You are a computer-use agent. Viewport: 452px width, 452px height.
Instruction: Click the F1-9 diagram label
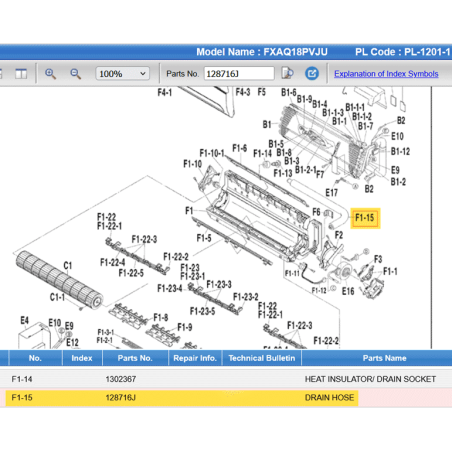click(185, 327)
